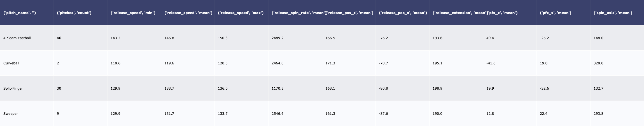Click pfx_x value -25.2
644x126 pixels.
coord(544,38)
